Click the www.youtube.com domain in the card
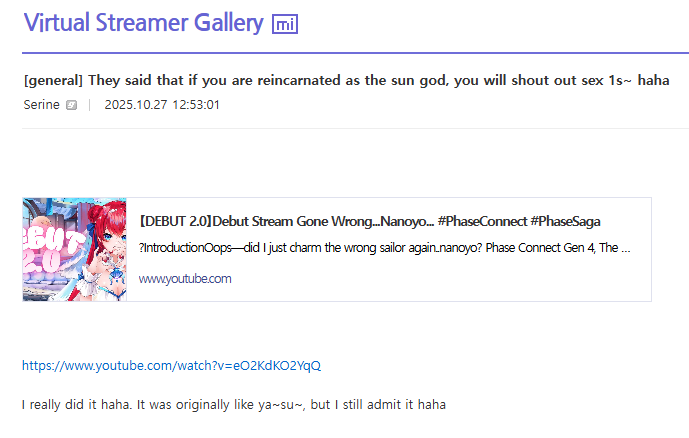This screenshot has width=689, height=438. tap(185, 279)
